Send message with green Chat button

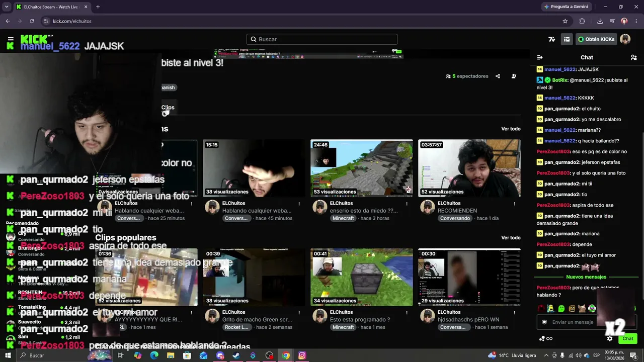627,339
